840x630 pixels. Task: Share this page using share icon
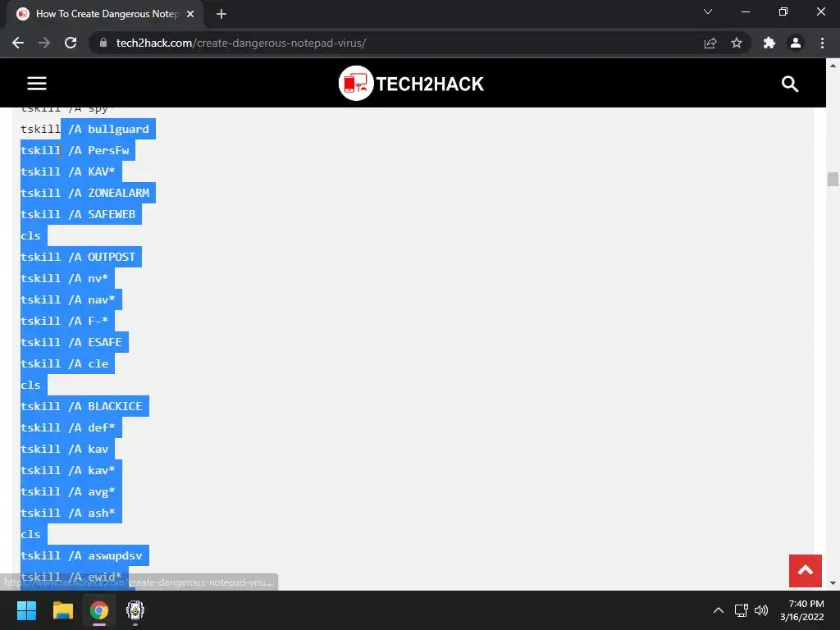710,43
